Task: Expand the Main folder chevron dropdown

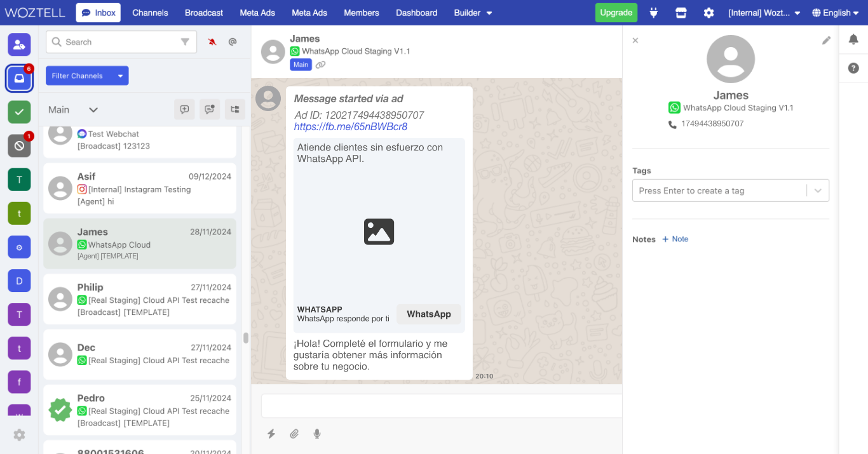Action: [x=93, y=110]
